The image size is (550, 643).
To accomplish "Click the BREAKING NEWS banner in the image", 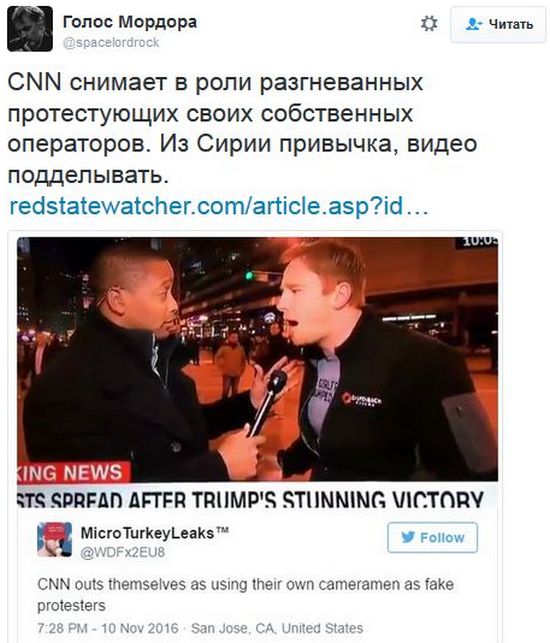I will coord(74,472).
